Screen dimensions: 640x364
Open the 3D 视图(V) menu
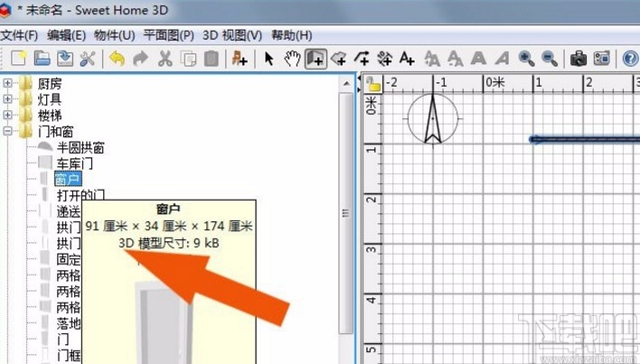[232, 35]
